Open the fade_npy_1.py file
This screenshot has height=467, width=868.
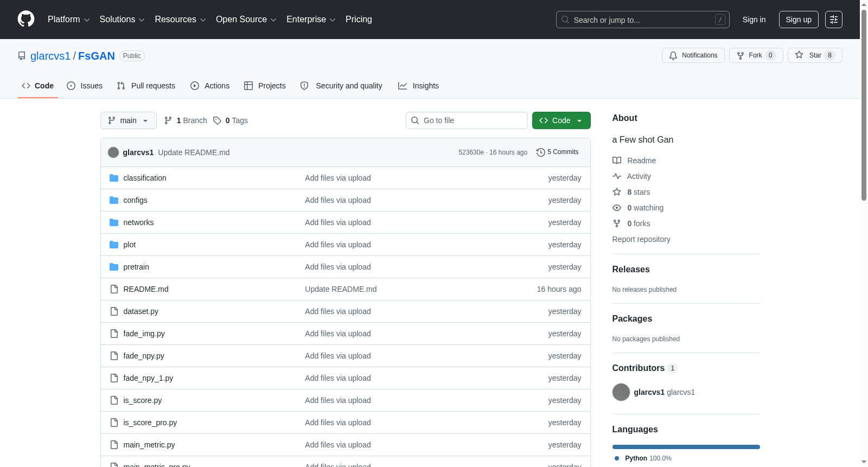coord(148,378)
